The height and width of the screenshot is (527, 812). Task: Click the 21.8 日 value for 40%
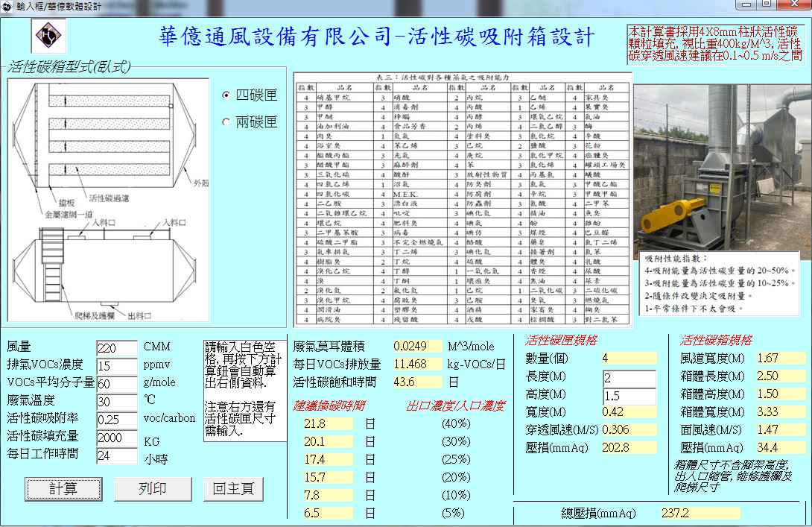click(329, 423)
